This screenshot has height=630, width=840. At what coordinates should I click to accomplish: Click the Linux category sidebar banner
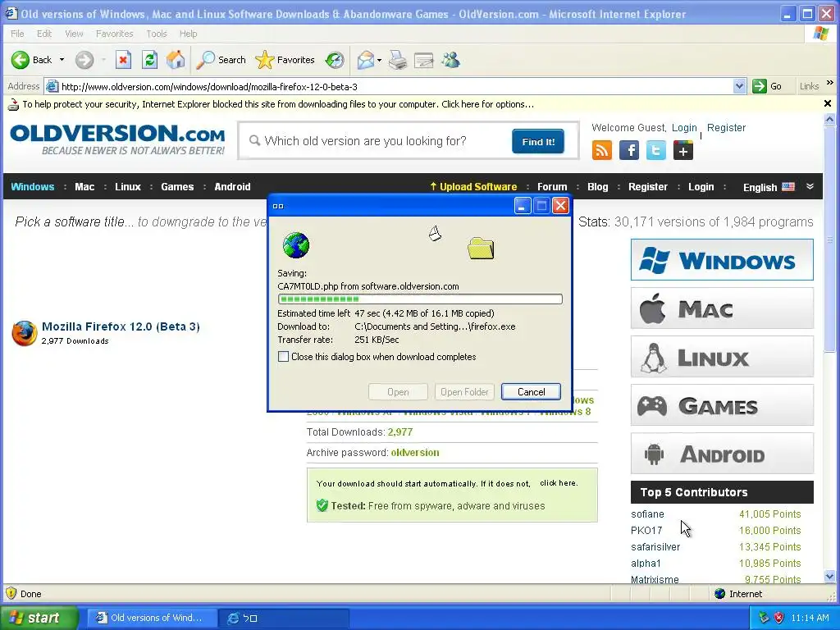722,357
